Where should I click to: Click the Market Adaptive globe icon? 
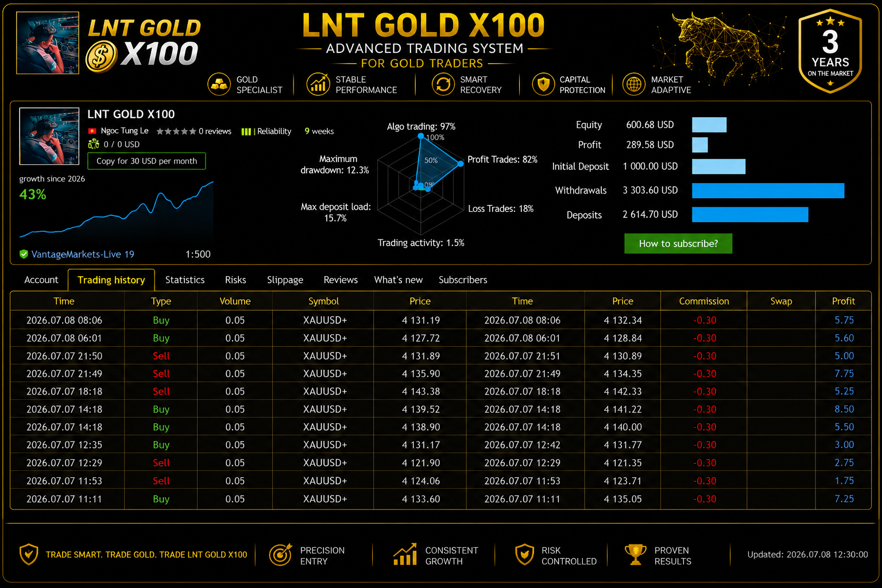pos(634,84)
